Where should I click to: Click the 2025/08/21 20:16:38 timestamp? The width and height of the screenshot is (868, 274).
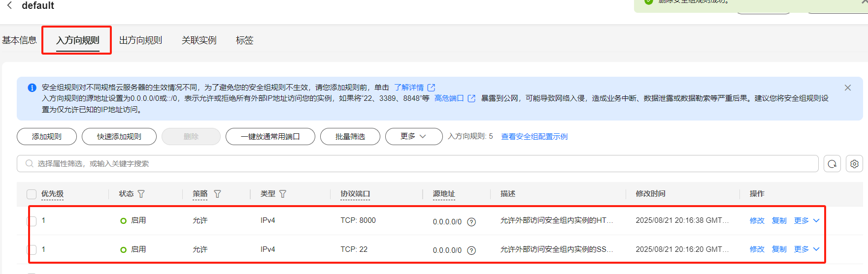click(682, 220)
